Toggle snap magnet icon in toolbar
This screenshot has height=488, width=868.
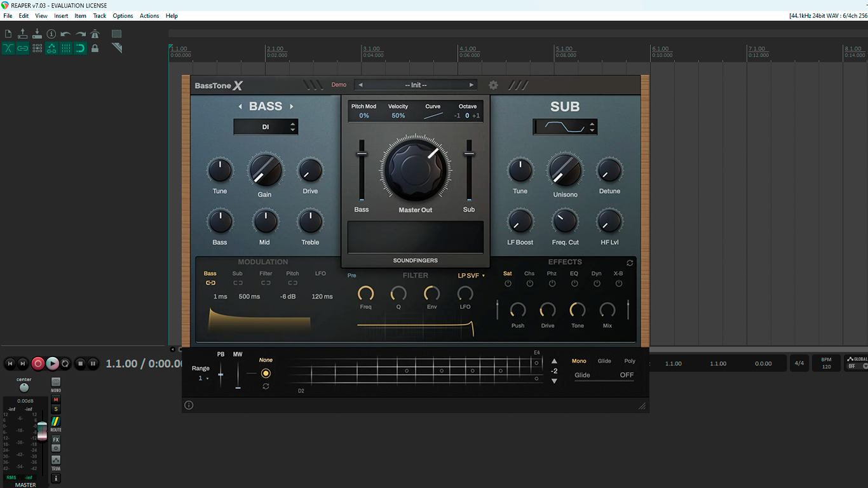tap(81, 48)
